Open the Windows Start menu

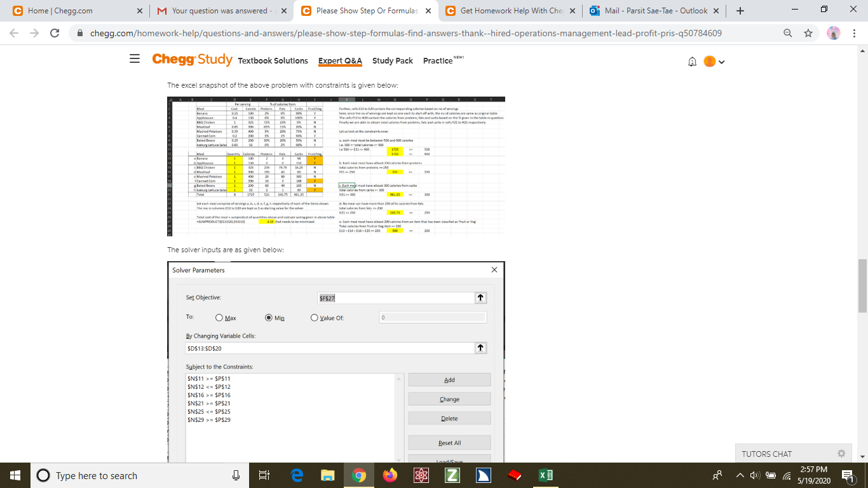coord(15,475)
